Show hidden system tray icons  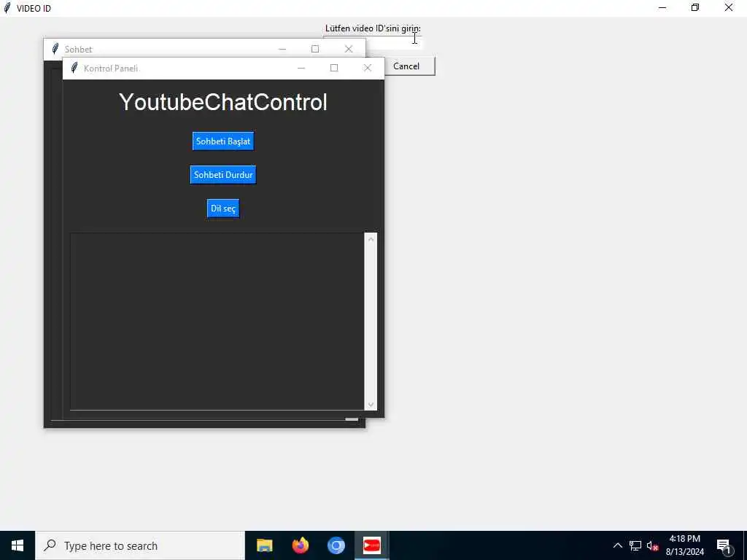[x=617, y=545]
